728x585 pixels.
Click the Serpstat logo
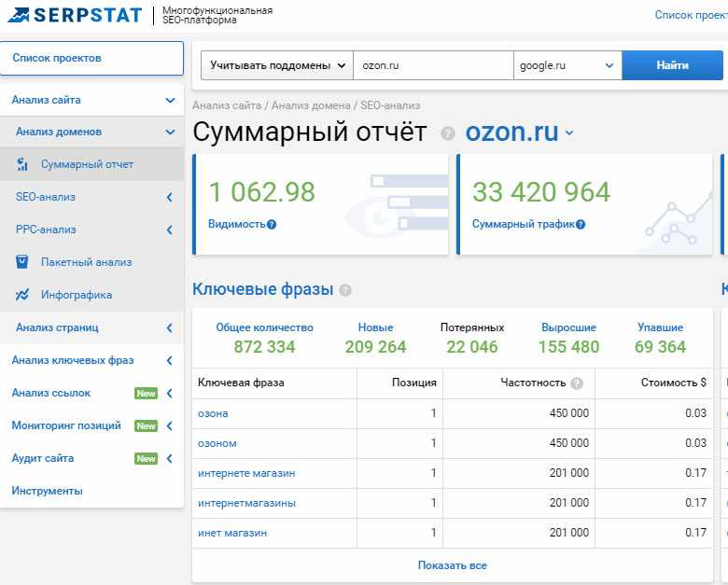[75, 15]
